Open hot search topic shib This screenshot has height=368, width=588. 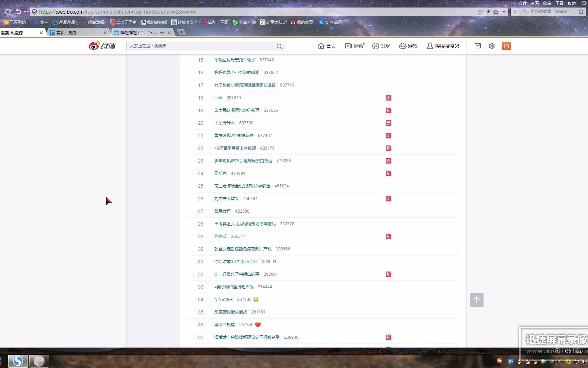218,98
